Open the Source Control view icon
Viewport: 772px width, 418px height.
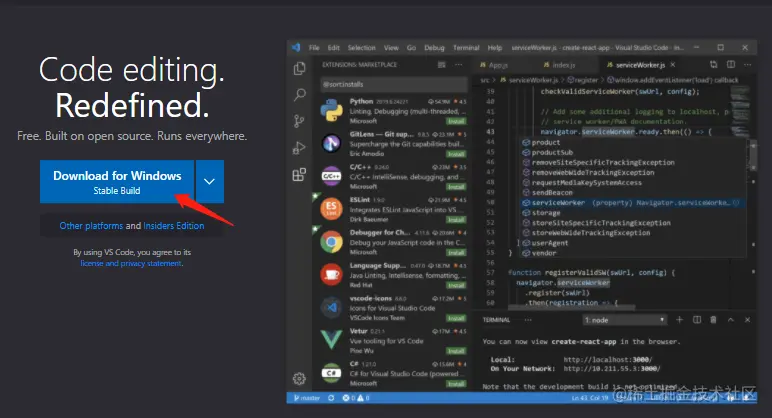(x=299, y=121)
